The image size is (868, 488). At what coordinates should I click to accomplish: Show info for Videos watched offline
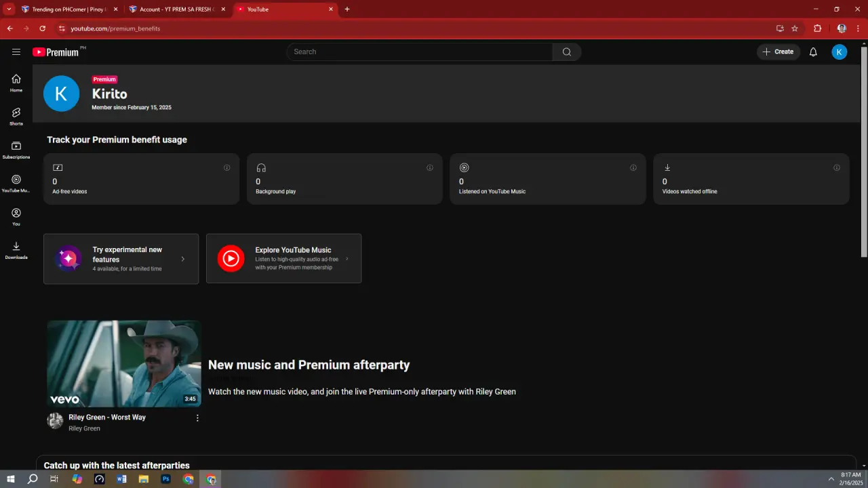click(837, 167)
